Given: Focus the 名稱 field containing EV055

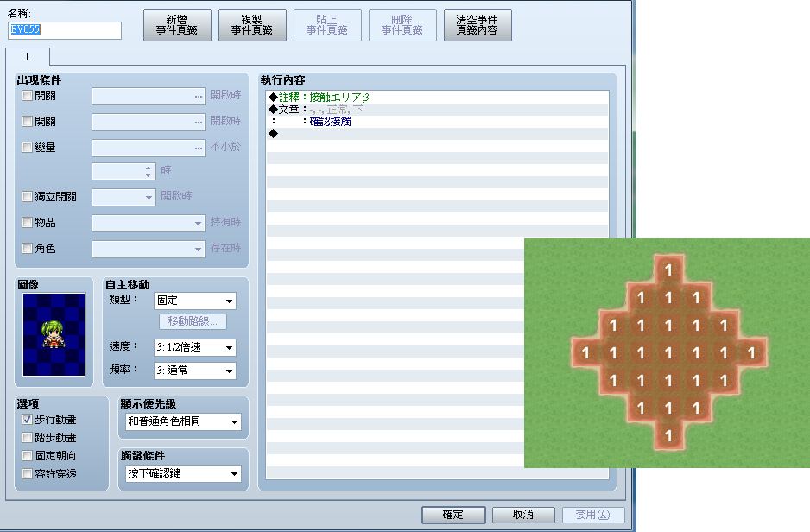Looking at the screenshot, I should [65, 30].
